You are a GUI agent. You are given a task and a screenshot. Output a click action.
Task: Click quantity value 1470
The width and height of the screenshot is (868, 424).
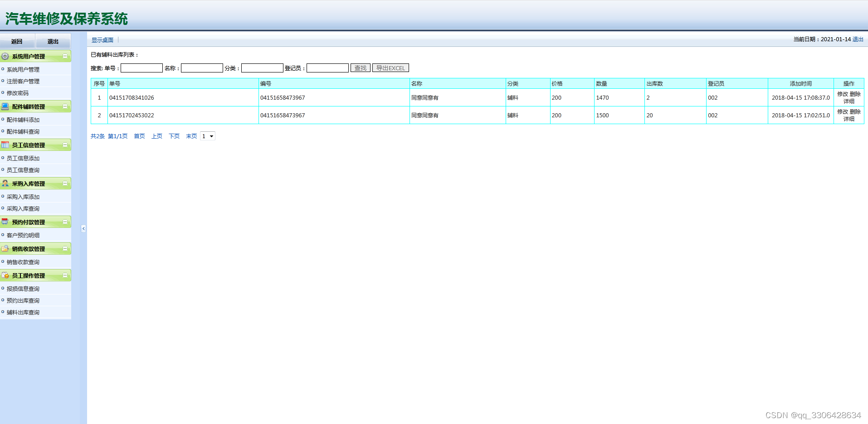[602, 97]
